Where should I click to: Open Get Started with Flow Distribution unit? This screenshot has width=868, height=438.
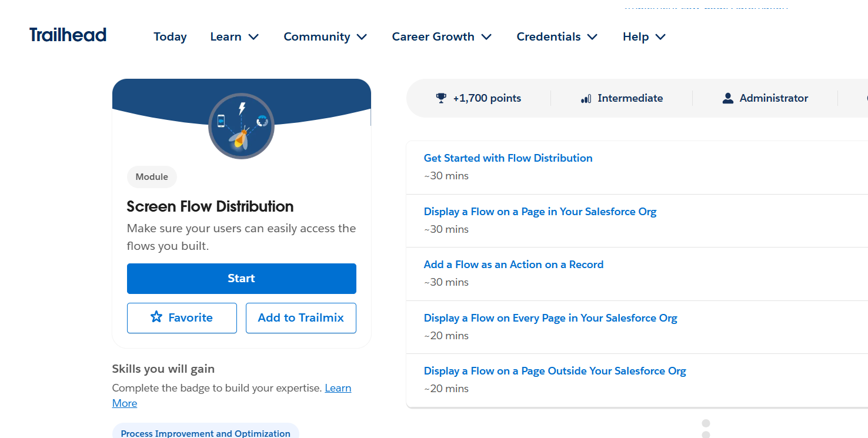click(x=508, y=158)
